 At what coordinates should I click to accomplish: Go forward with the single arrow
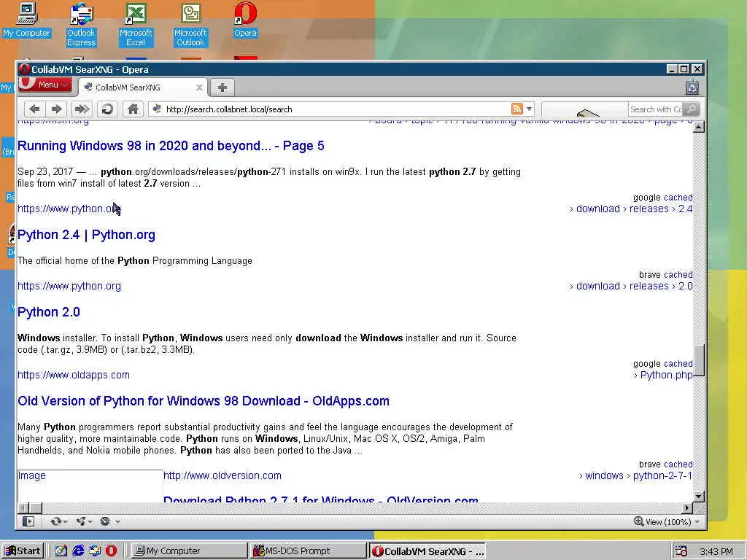(57, 109)
